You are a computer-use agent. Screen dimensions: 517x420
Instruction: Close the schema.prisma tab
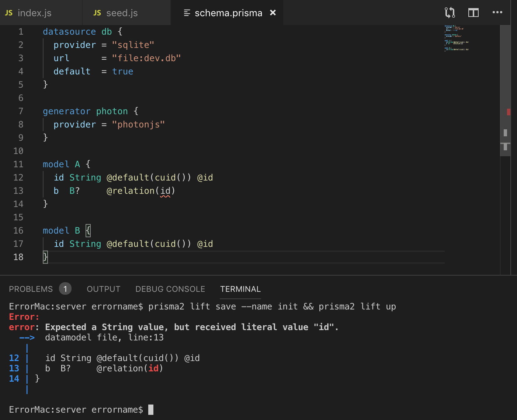pos(273,13)
